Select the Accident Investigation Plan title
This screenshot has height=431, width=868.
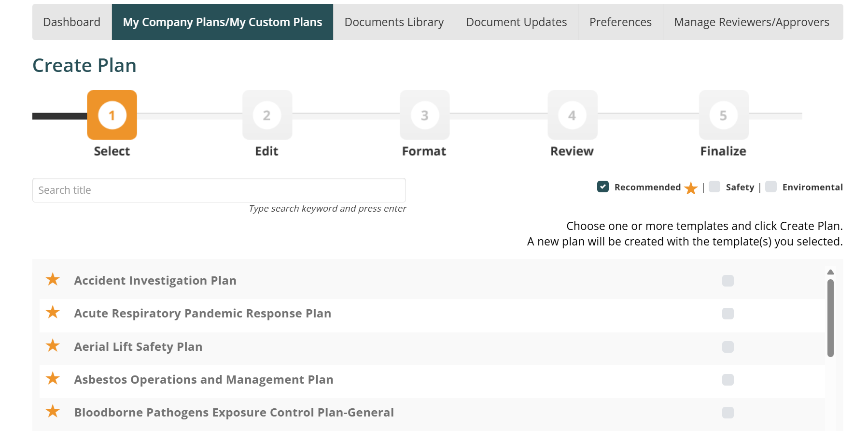coord(155,281)
